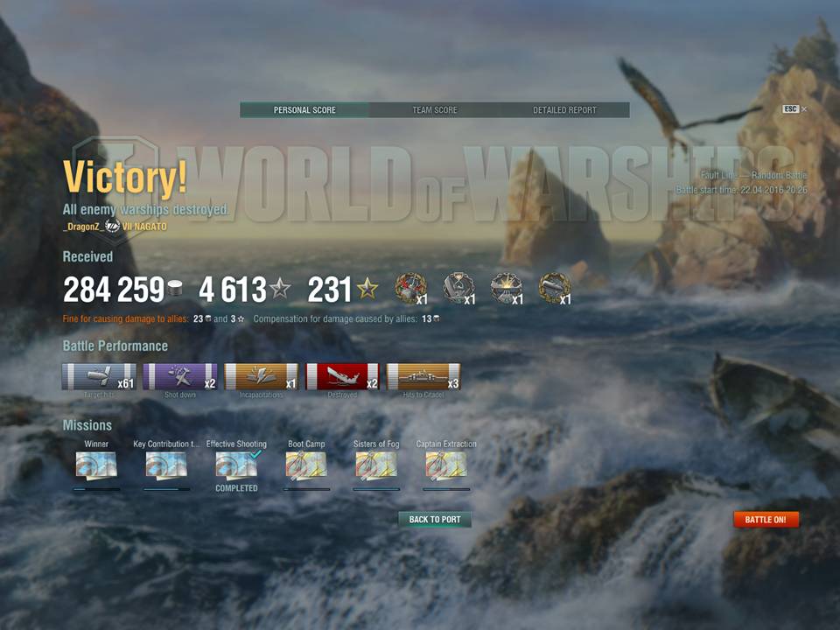
Task: Click the Battle Performance heading
Action: coord(115,346)
